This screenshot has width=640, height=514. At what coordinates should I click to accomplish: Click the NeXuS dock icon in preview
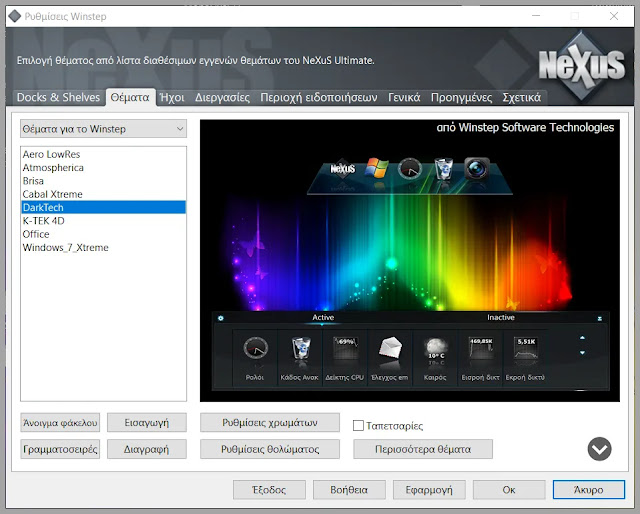[342, 168]
